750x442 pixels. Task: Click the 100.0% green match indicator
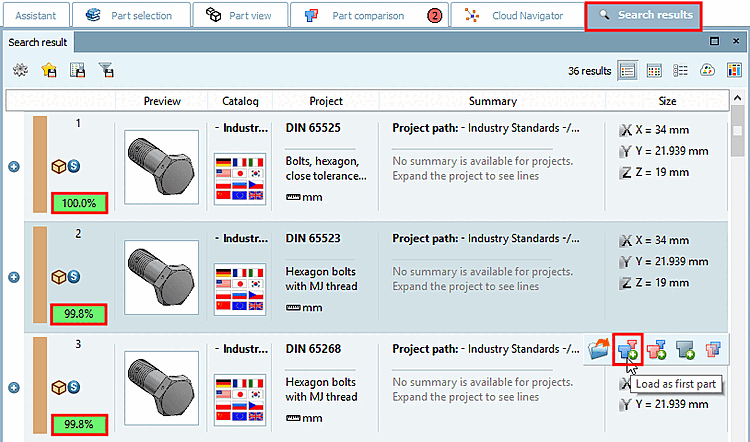pos(79,203)
